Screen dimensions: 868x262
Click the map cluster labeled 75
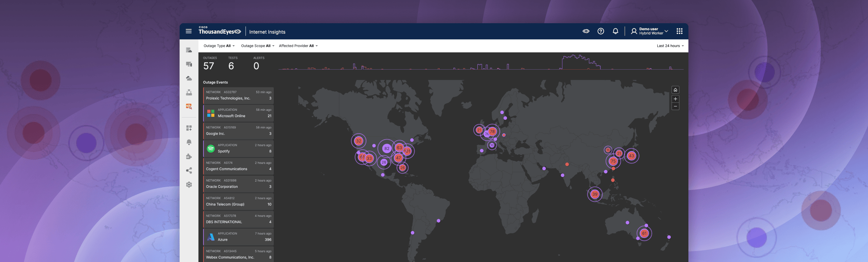[x=613, y=161]
